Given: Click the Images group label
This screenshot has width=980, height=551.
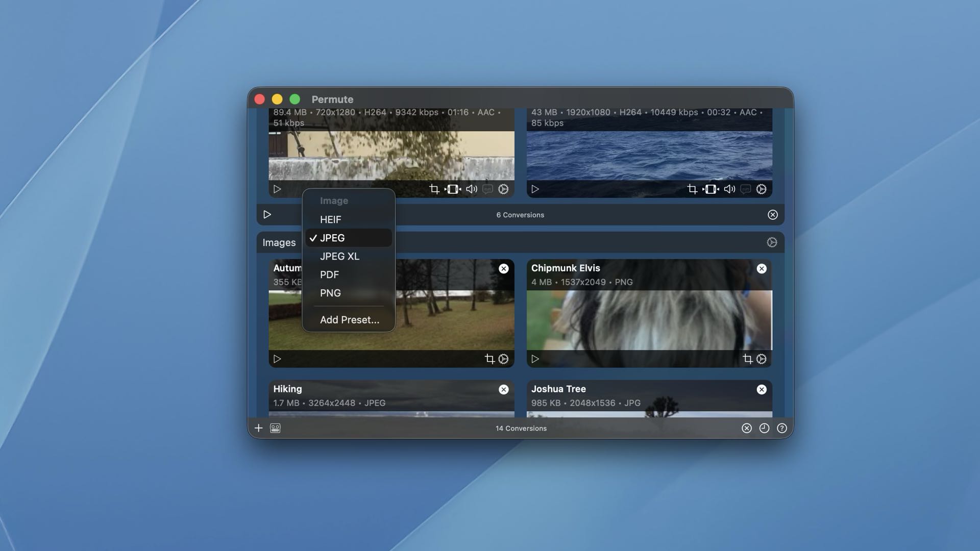Looking at the screenshot, I should coord(279,243).
